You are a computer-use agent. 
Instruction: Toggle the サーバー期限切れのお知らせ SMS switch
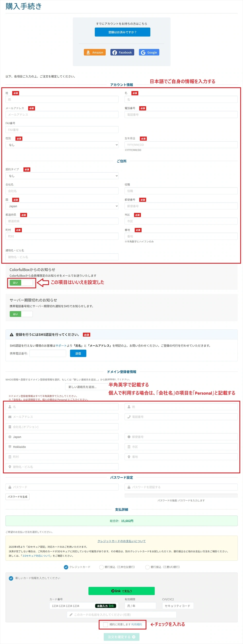21,314
